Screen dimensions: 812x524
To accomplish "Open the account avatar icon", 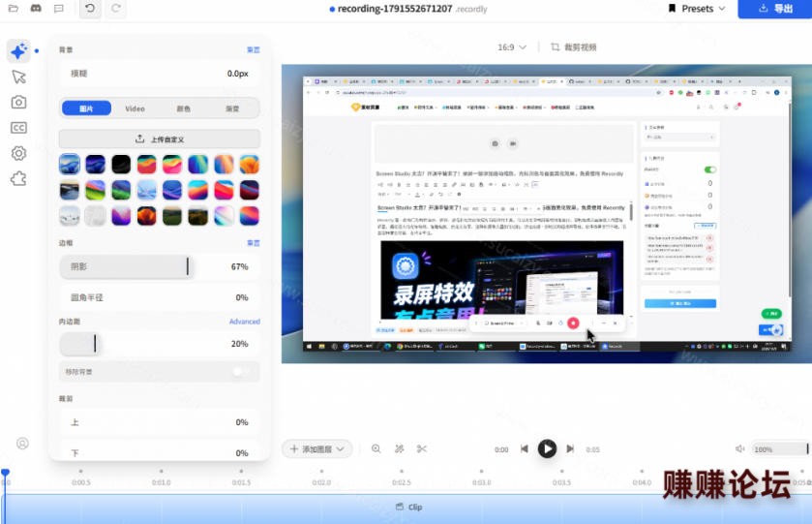I will coord(22,444).
